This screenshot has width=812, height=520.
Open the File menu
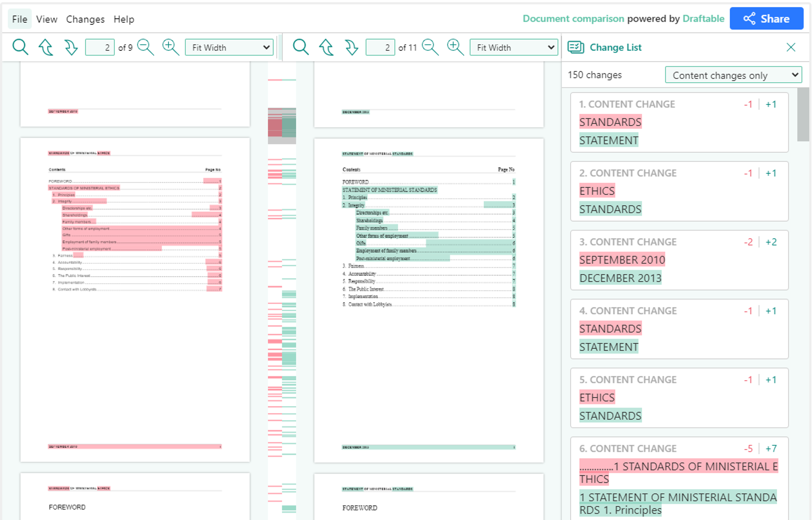20,19
